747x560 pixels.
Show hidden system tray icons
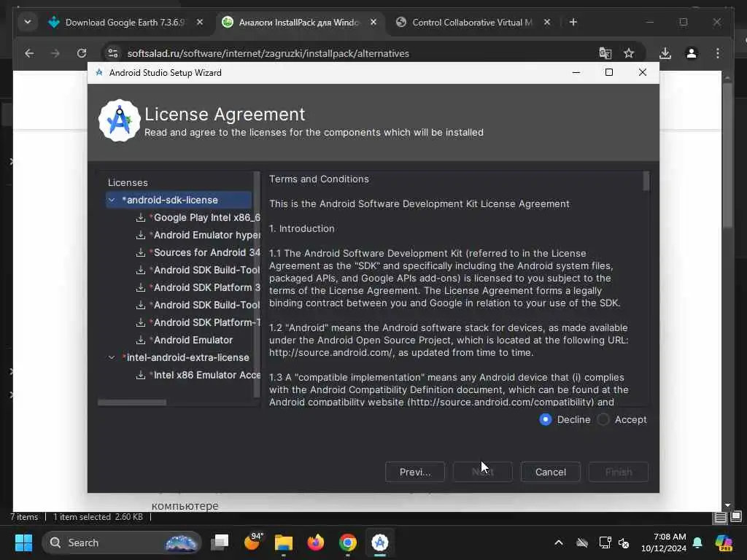558,542
